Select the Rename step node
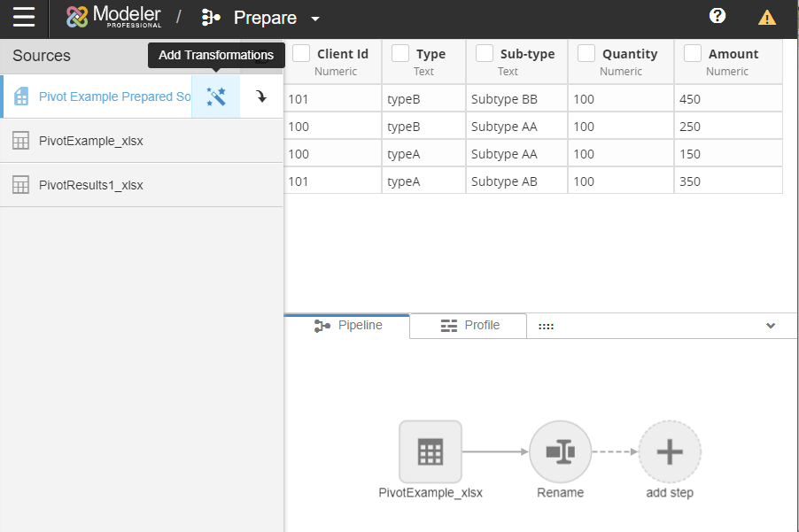This screenshot has width=799, height=532. click(x=560, y=451)
